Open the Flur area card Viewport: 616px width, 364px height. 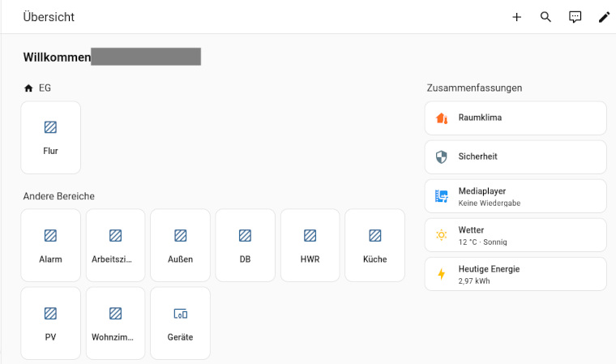(x=50, y=138)
